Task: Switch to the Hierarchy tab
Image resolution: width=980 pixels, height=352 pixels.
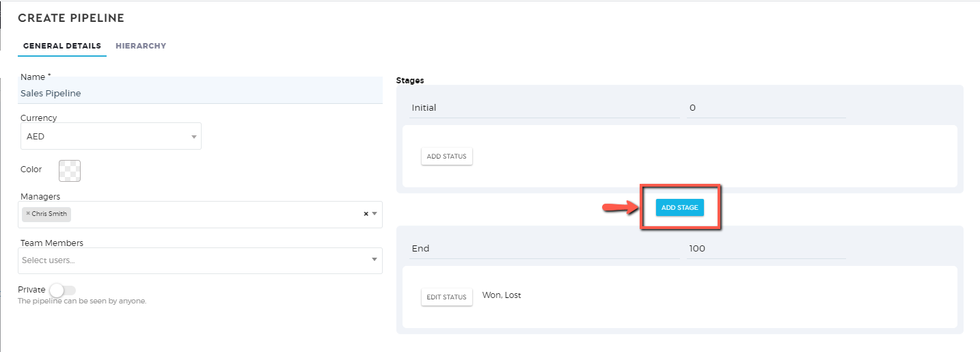Action: (141, 46)
